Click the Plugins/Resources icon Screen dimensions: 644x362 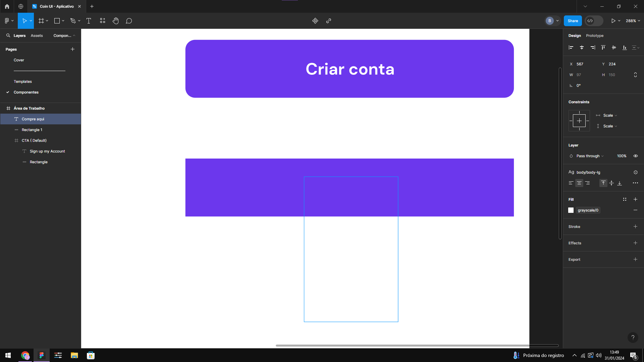click(x=315, y=21)
